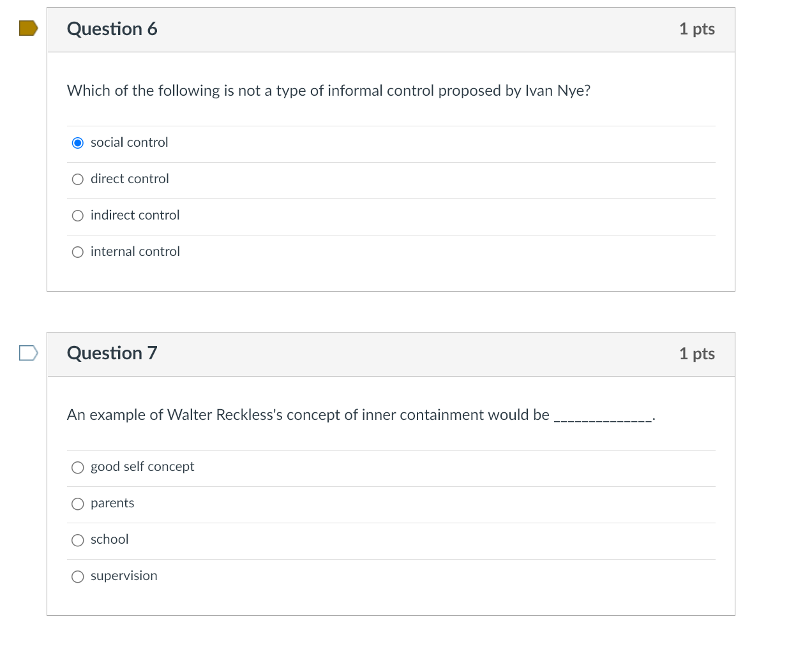Unflag Question 6 using the flag icon
Screen dimensions: 812x649
28,28
